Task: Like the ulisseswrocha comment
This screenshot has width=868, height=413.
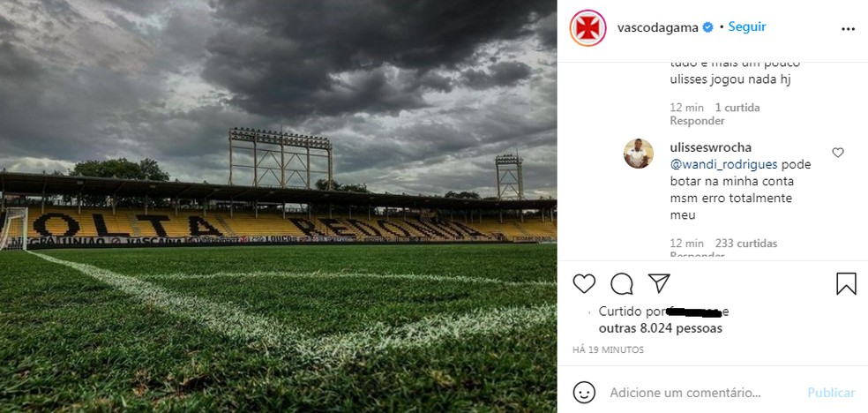Action: tap(838, 153)
